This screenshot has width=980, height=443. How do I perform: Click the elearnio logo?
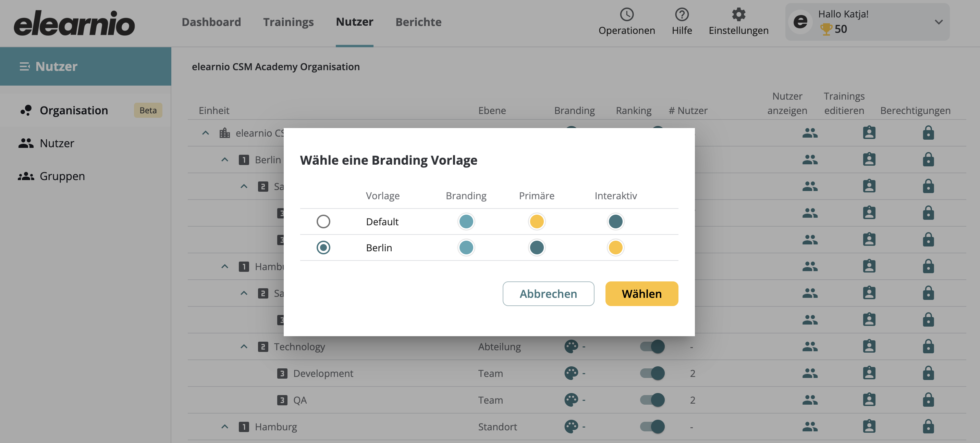[74, 23]
